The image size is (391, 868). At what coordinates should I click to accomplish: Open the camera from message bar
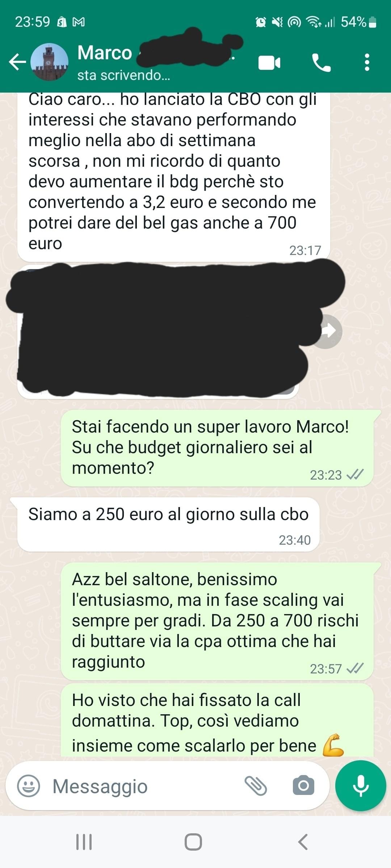point(303,785)
